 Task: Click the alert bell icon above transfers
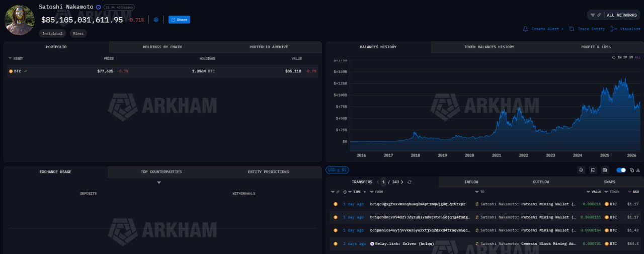pyautogui.click(x=581, y=170)
